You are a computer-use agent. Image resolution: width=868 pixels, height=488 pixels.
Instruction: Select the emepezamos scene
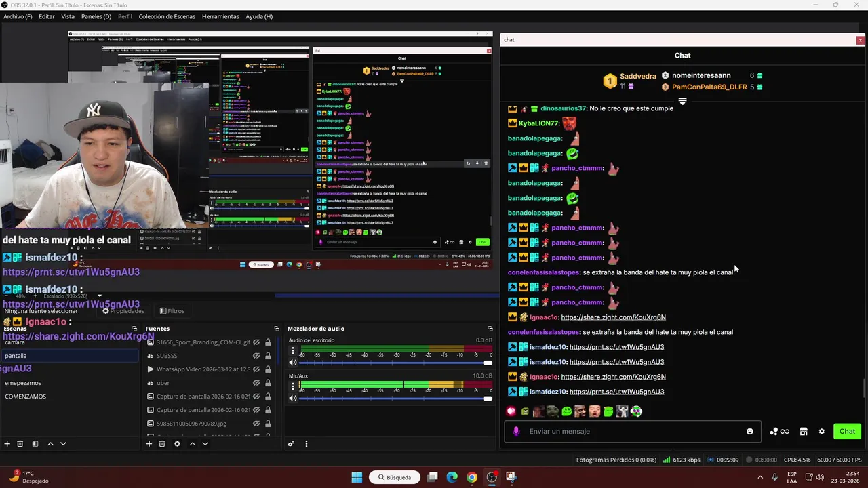[x=23, y=383]
